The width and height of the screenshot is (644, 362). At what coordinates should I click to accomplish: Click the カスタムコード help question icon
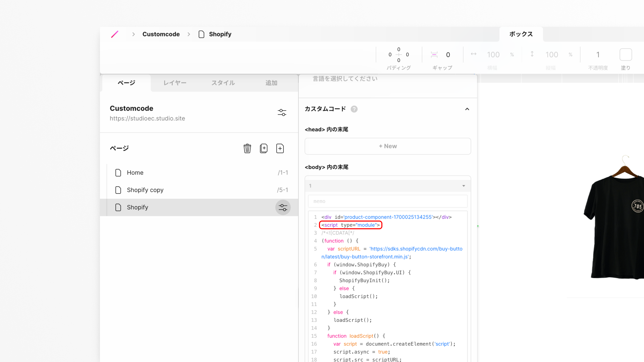coord(354,109)
